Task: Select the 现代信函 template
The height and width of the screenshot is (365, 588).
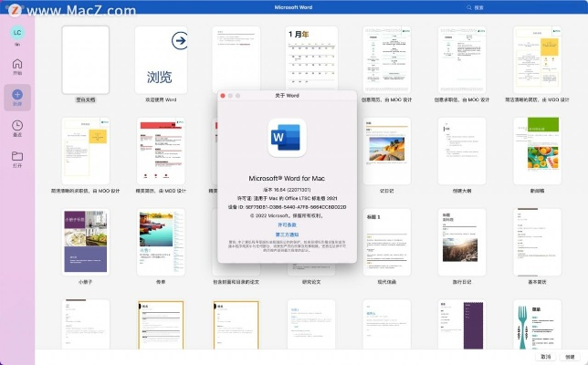Action: pos(386,242)
